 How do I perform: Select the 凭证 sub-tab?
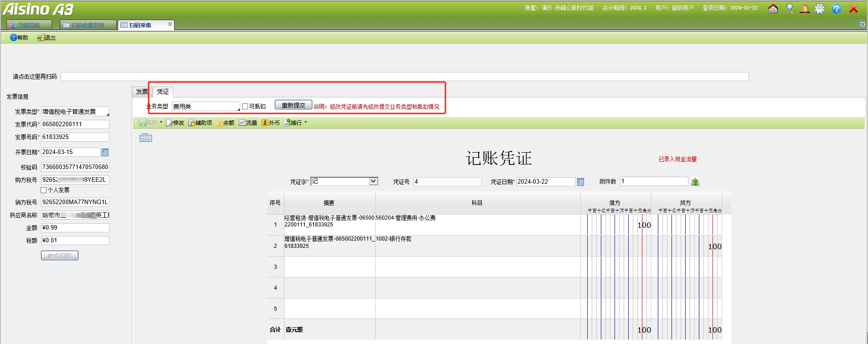pyautogui.click(x=163, y=92)
